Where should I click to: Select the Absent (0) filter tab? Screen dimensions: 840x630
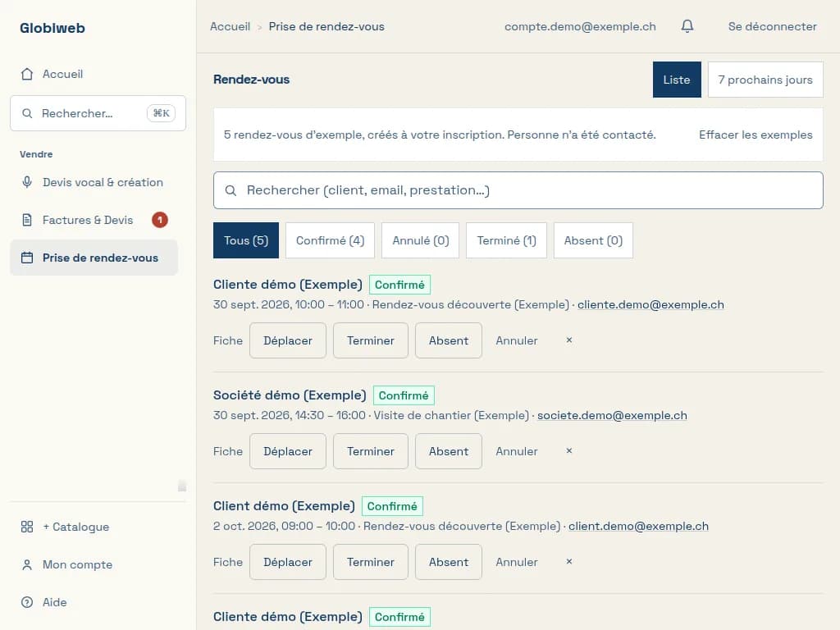coord(593,240)
